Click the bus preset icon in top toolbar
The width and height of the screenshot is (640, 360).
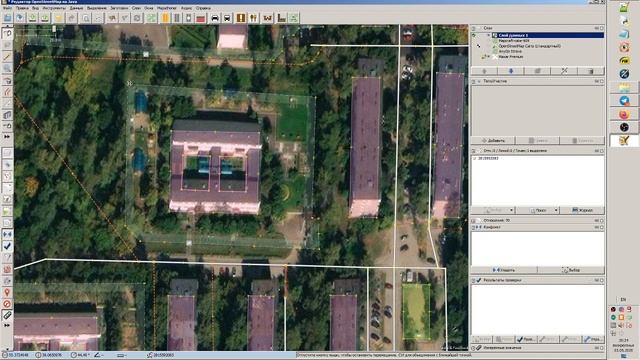point(227,18)
